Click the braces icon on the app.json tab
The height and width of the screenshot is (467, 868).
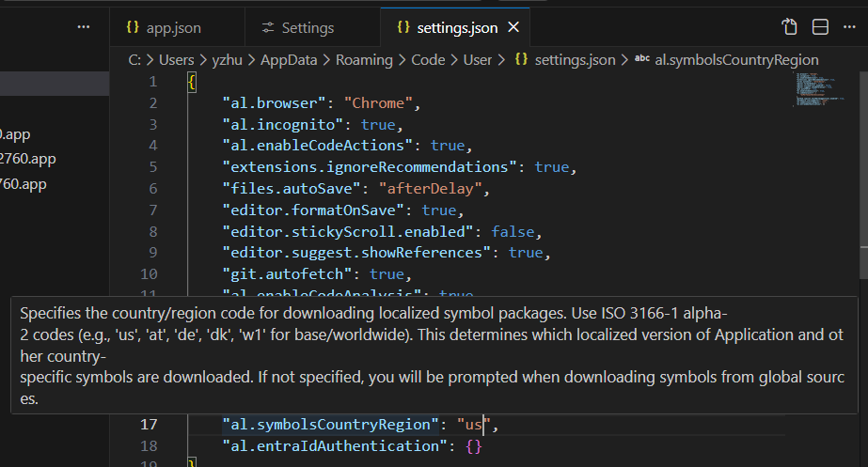coord(132,28)
